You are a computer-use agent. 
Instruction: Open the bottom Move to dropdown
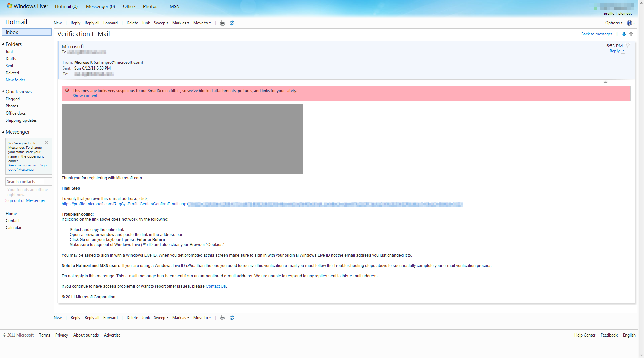tap(202, 318)
